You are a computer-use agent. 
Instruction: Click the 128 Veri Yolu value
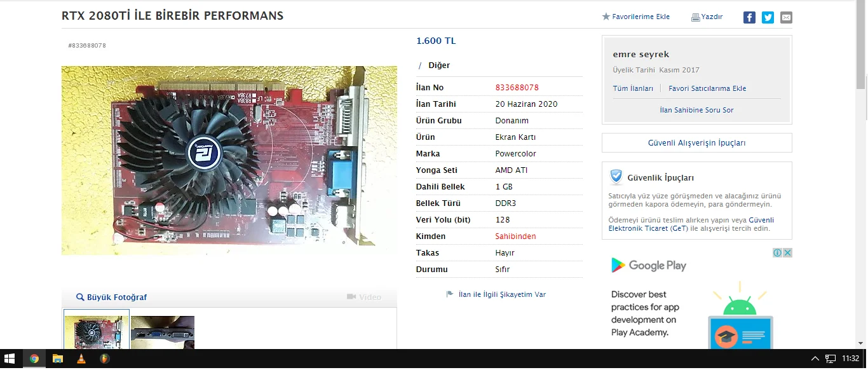tap(502, 219)
